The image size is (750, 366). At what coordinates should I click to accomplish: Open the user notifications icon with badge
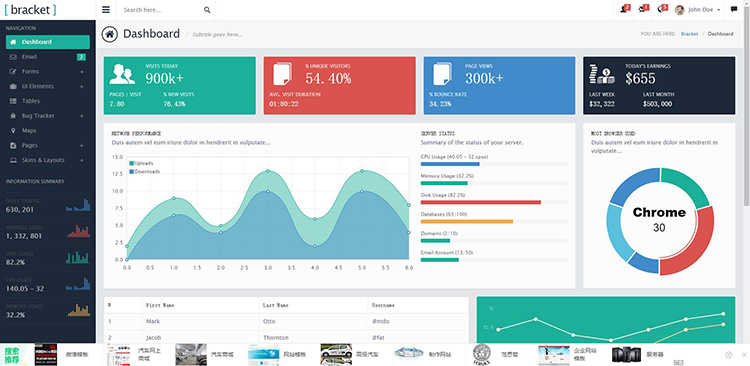pyautogui.click(x=625, y=9)
